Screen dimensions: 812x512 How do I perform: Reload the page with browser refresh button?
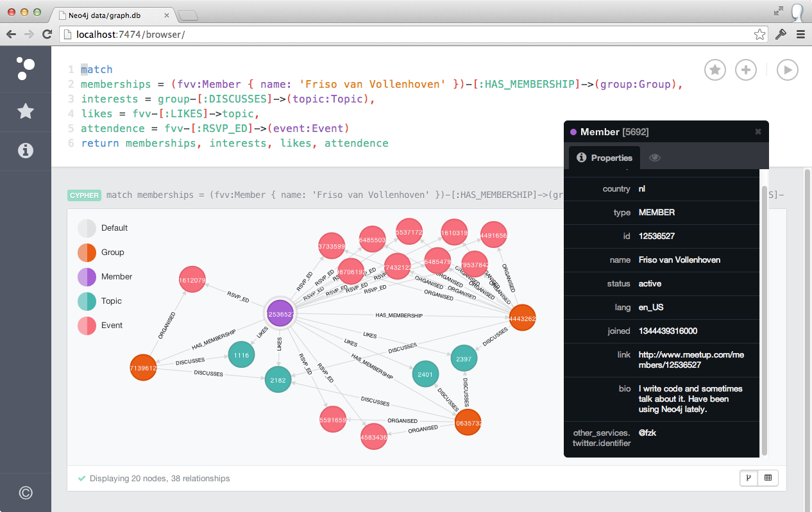click(47, 34)
